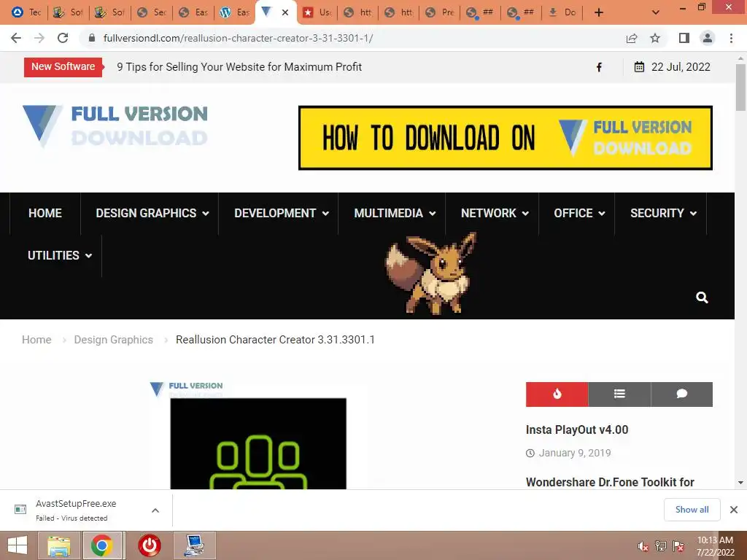
Task: Expand AvastSetupFree.exe download options chevron
Action: coord(155,510)
